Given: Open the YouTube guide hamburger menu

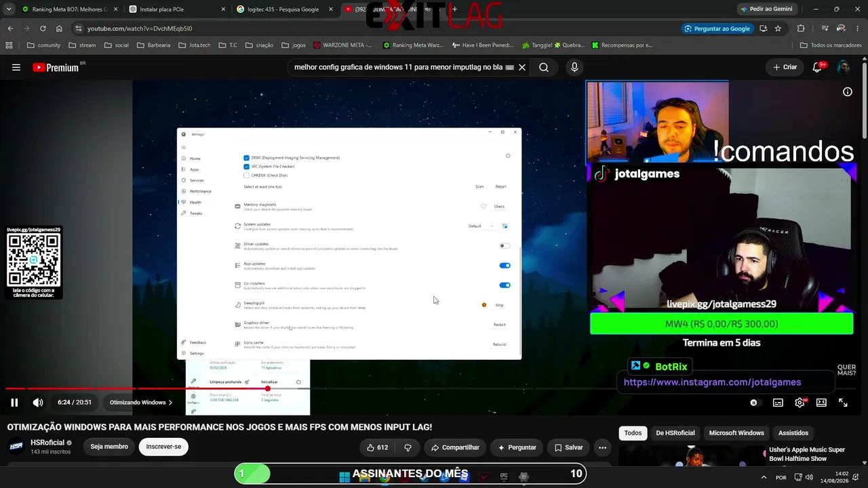Looking at the screenshot, I should tap(16, 68).
